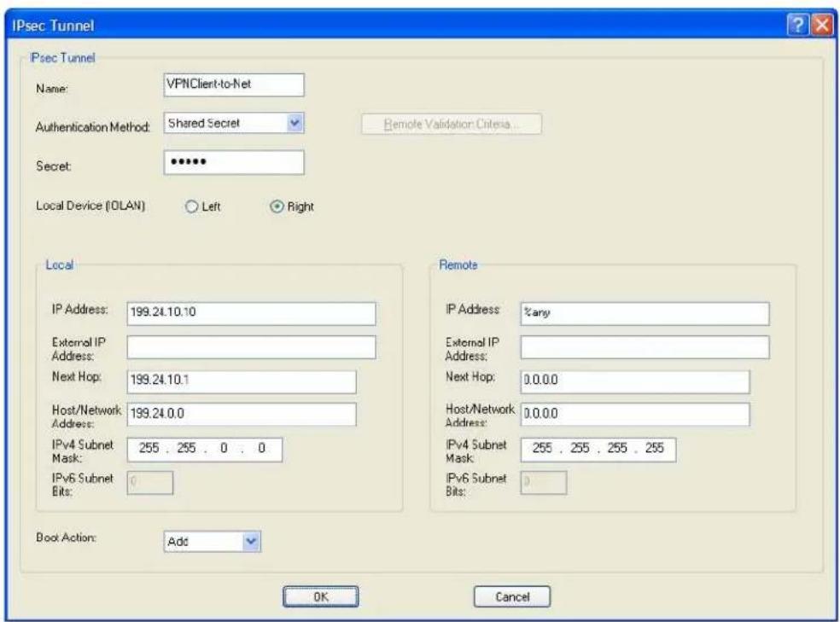Click Local Next Hop field 199.24.10.1
840x622 pixels.
(242, 381)
